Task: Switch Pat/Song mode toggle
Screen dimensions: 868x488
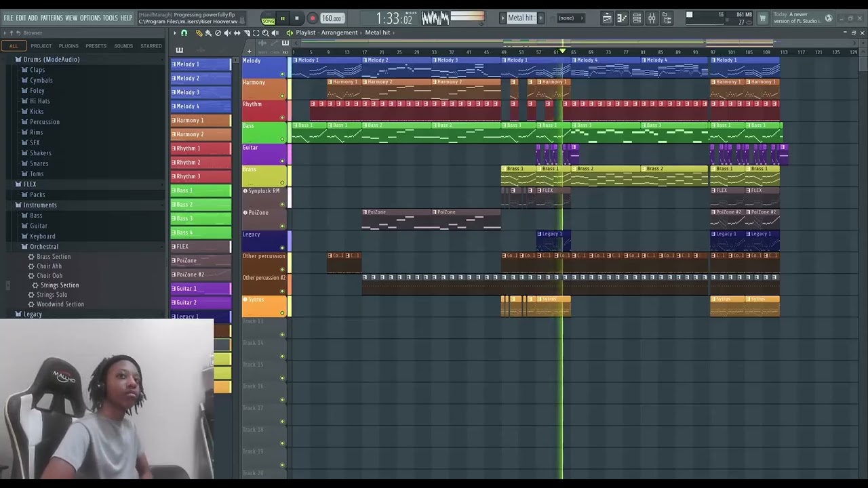Action: coord(268,18)
